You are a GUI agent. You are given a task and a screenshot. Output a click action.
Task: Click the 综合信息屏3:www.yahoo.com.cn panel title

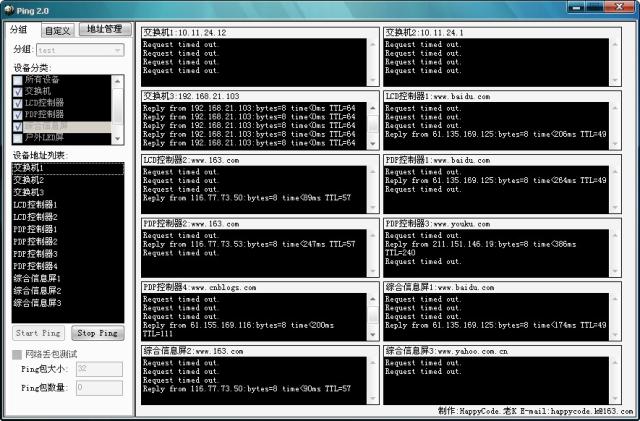tap(447, 351)
